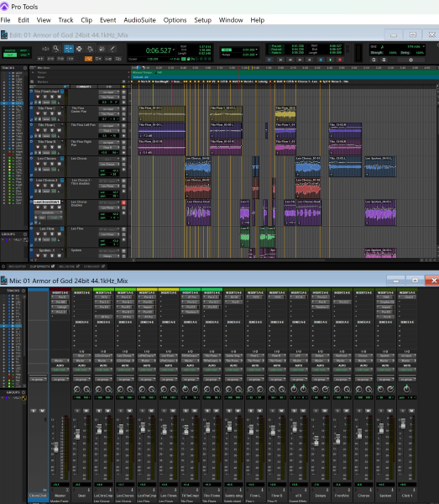Solo the Tito Flow L track

tap(52, 130)
